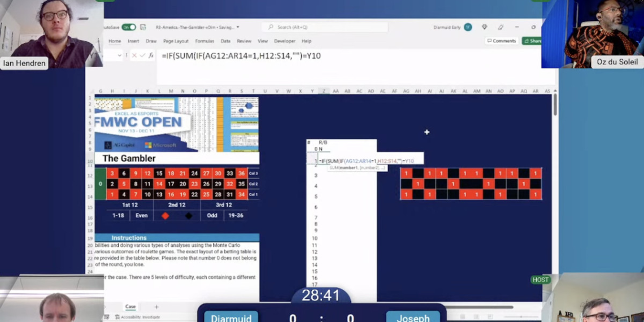644x322 pixels.
Task: Click the Instructions header bar
Action: tap(177, 238)
